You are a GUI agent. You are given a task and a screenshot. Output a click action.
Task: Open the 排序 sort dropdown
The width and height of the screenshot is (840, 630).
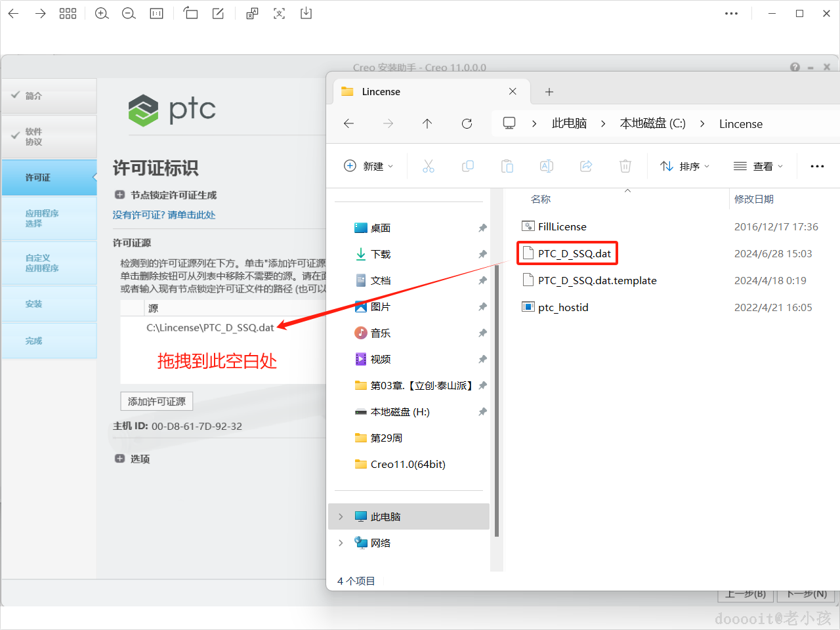[x=685, y=166]
